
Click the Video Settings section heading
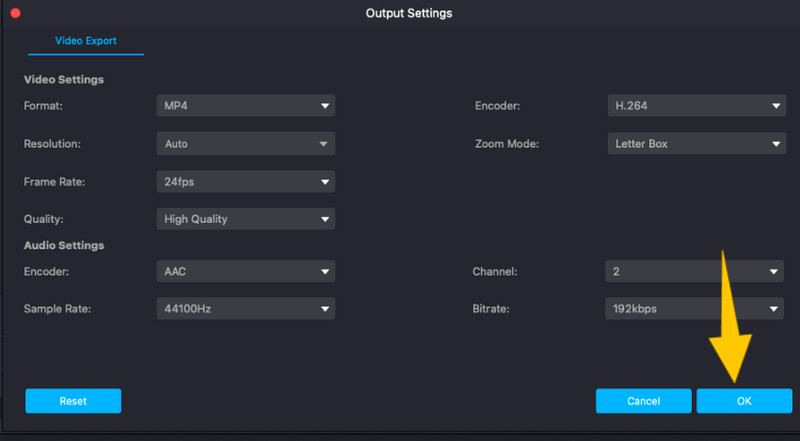[x=64, y=79]
